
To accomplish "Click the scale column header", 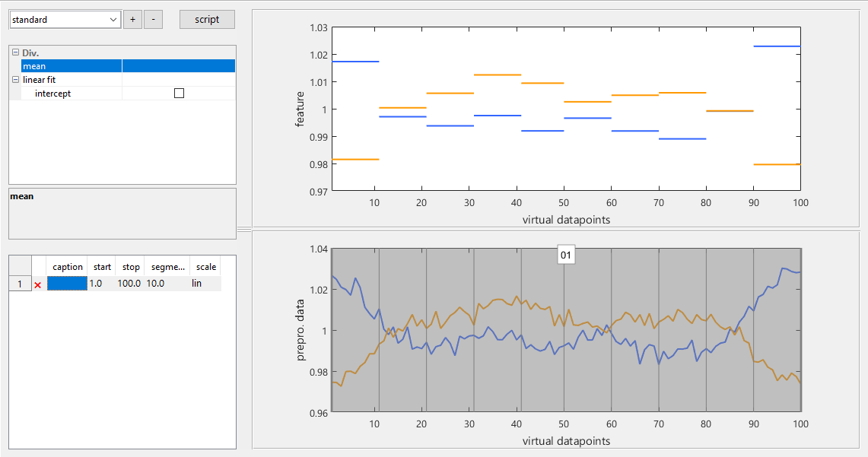I will pyautogui.click(x=205, y=267).
